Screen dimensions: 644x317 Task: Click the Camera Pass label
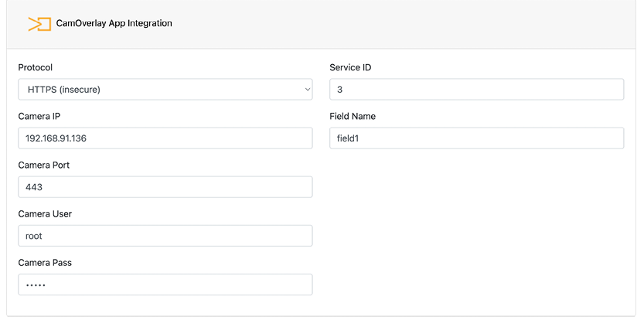(x=45, y=263)
